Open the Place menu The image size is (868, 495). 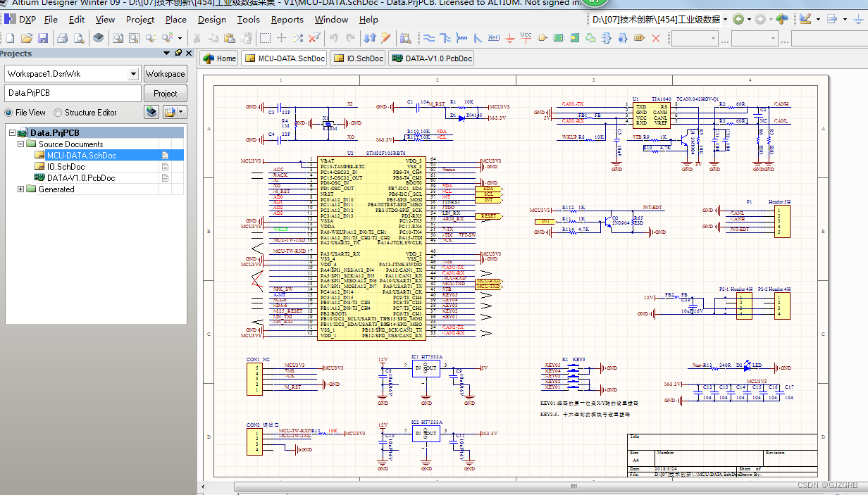point(175,20)
